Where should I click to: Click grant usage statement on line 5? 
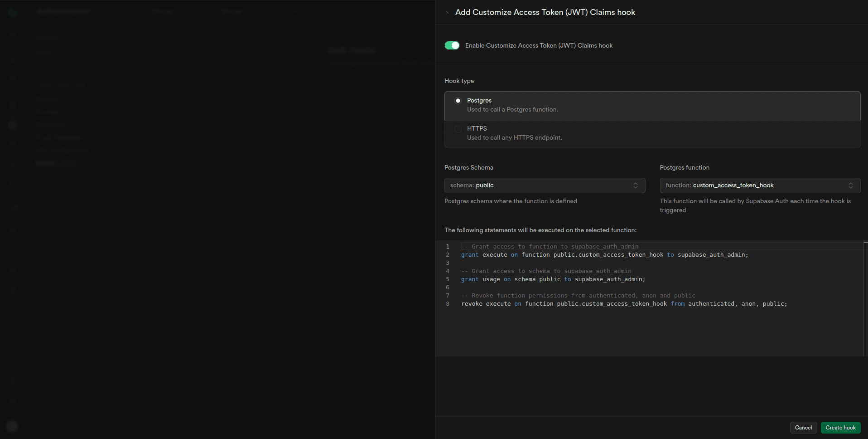[x=553, y=279]
